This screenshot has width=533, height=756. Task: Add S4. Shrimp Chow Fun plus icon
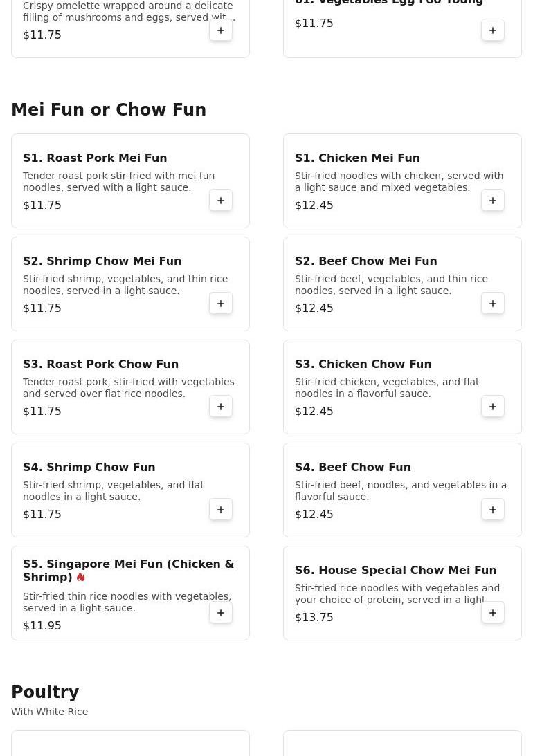click(x=220, y=510)
